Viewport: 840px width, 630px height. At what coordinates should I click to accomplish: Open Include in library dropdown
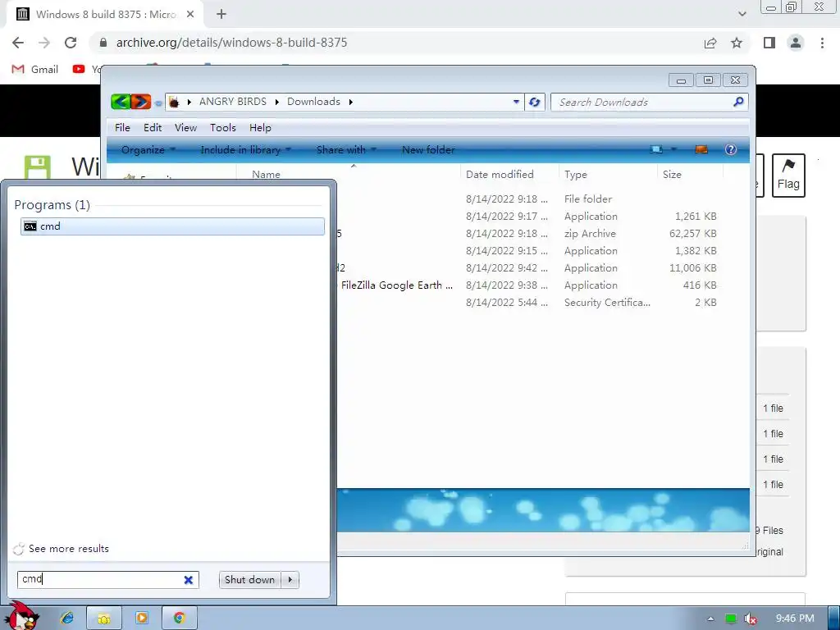click(246, 150)
